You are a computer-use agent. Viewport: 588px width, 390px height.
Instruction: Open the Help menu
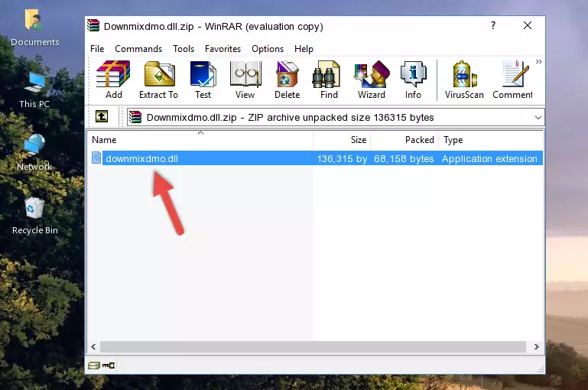point(304,49)
